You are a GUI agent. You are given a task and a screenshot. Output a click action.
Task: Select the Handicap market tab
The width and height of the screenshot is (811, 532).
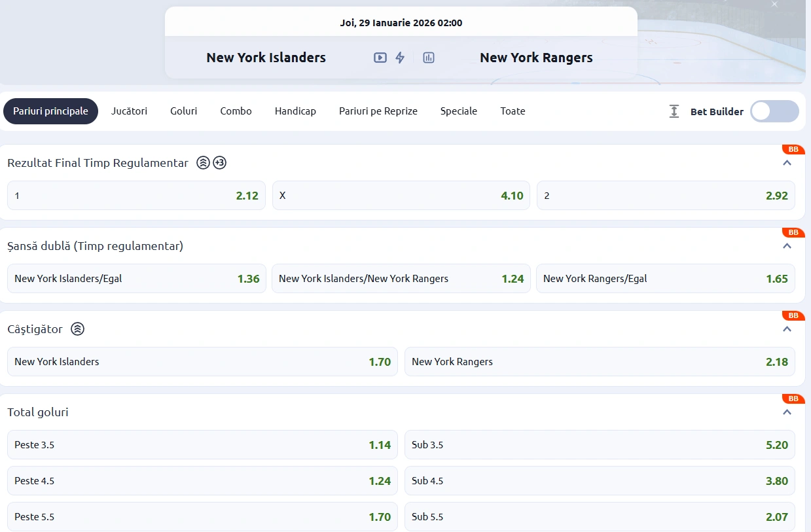295,111
